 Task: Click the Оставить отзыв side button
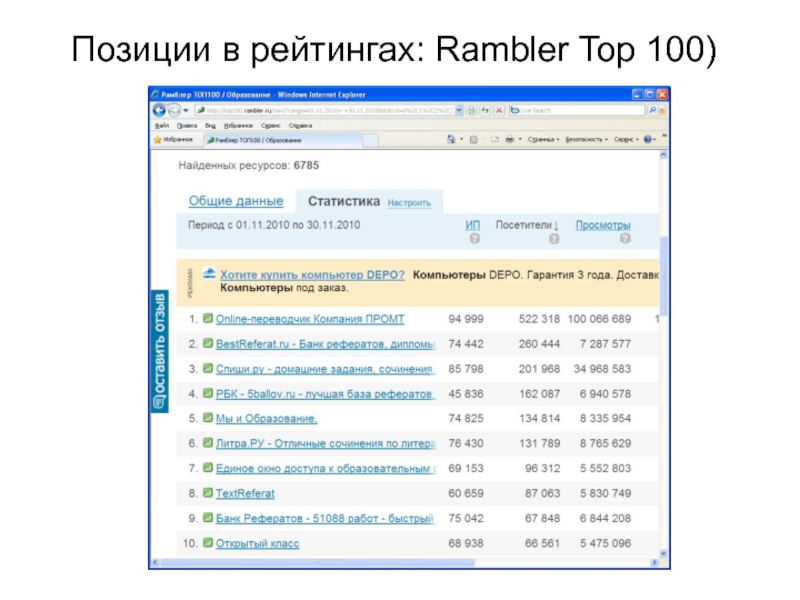[160, 351]
